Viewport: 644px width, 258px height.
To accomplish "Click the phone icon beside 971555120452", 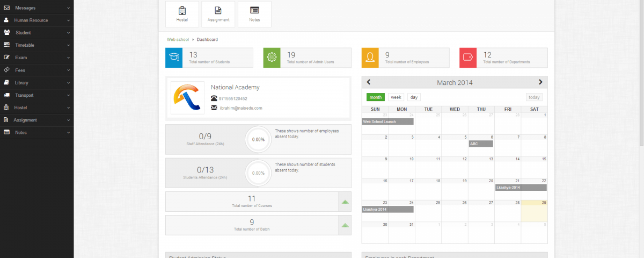I will [x=214, y=98].
